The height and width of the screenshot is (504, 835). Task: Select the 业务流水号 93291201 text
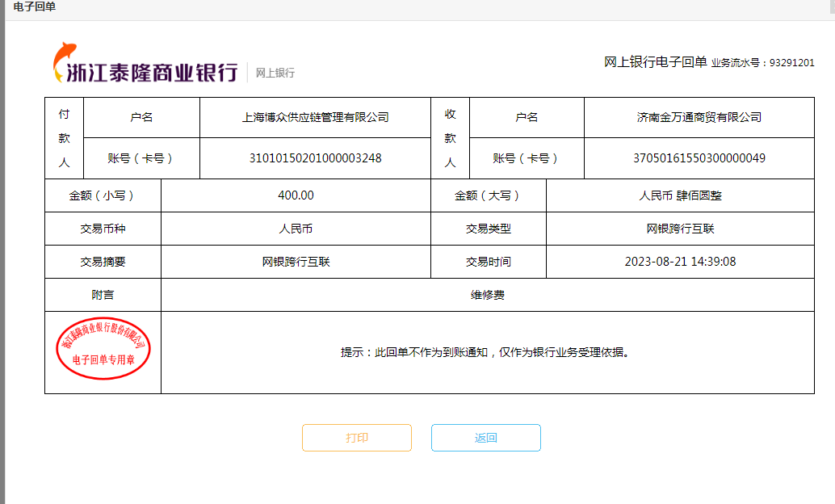(762, 63)
